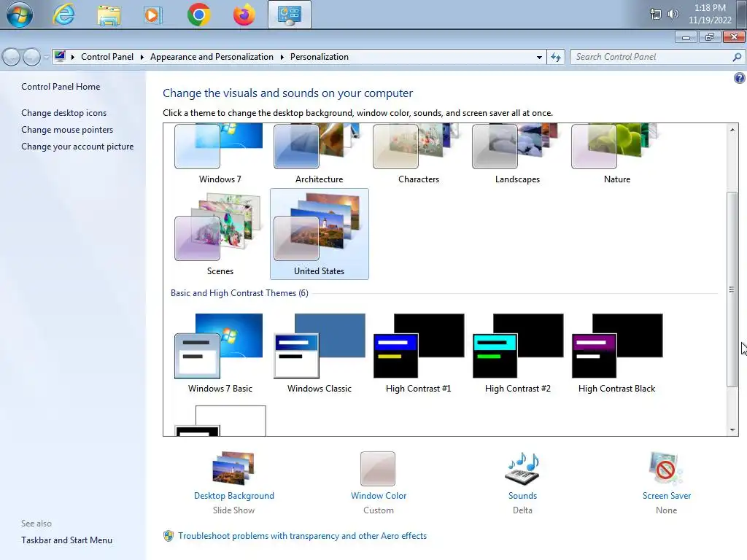Click the shield icon beside Troubleshoot link
The width and height of the screenshot is (747, 560).
(x=169, y=536)
